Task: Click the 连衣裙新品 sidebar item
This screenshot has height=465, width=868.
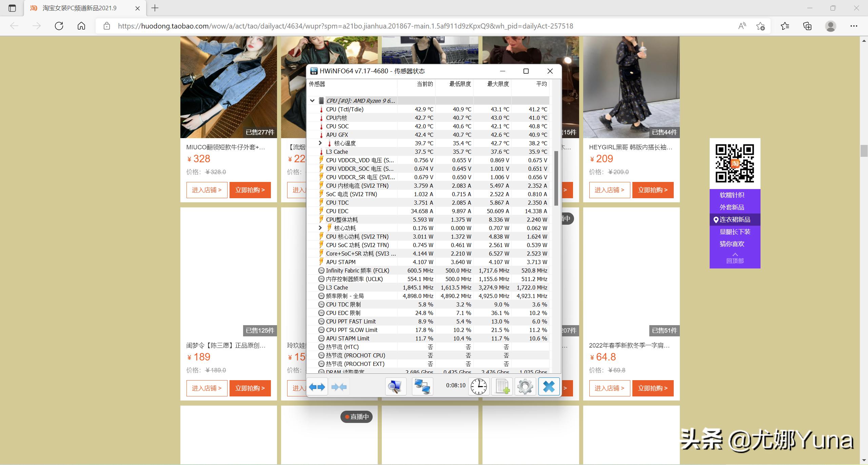Action: [x=735, y=220]
